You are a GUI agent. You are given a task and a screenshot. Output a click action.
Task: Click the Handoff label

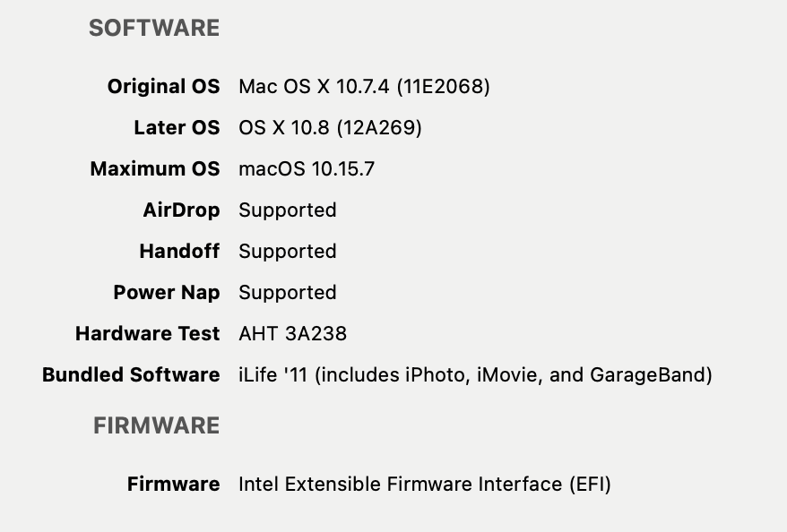click(x=179, y=252)
